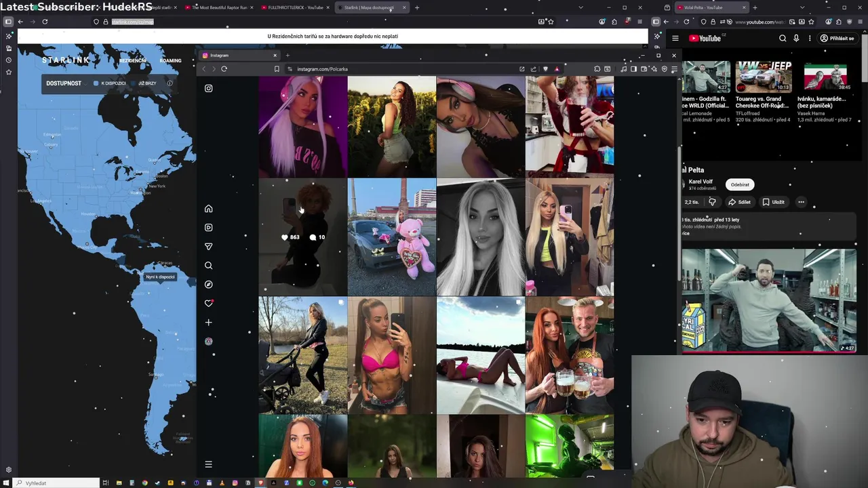Open Roaming menu on Starlink

[170, 60]
